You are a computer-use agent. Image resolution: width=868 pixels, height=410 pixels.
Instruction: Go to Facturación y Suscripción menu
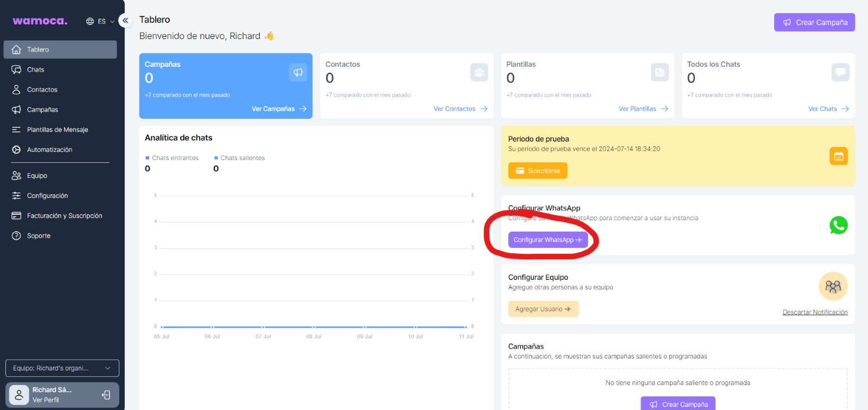pyautogui.click(x=64, y=216)
